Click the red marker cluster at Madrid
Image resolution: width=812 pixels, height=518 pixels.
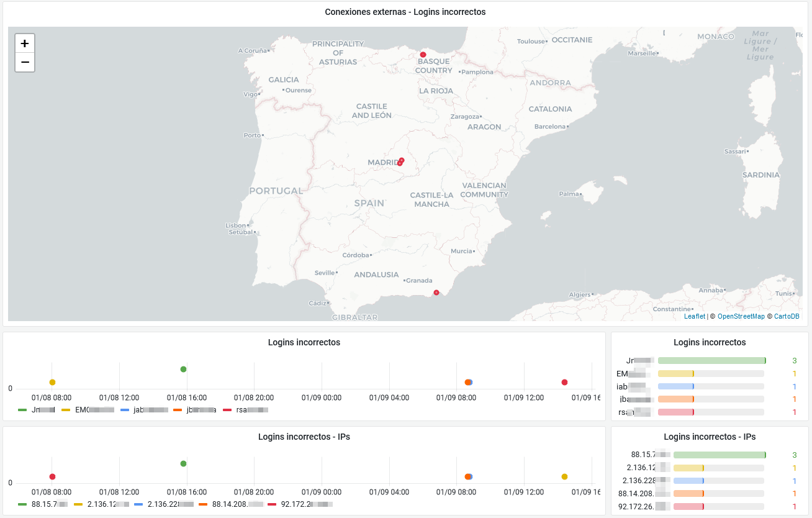400,162
